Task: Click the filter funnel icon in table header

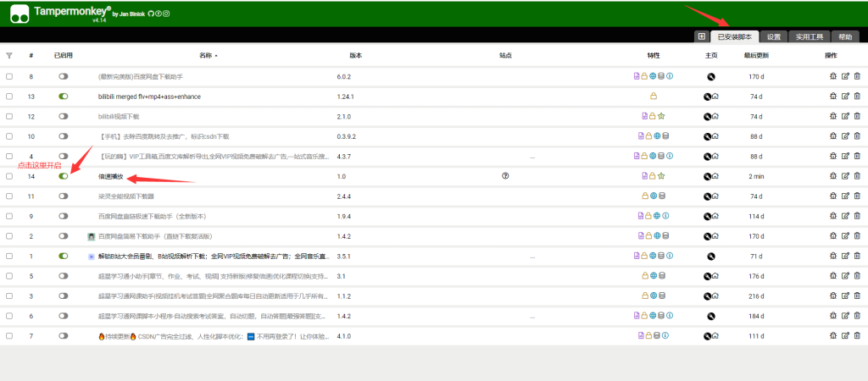Action: (8, 55)
